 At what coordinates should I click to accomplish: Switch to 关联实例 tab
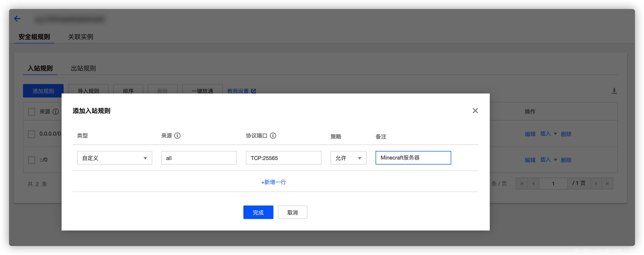click(x=81, y=37)
